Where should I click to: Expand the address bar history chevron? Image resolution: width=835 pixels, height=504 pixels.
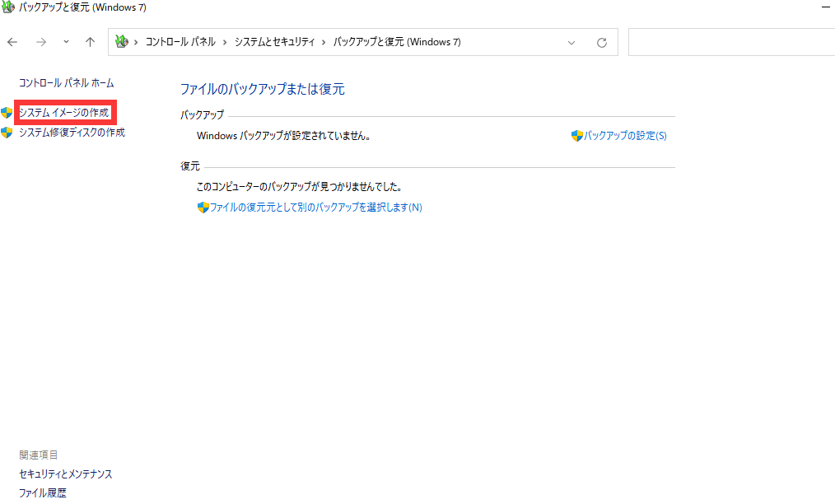point(571,41)
